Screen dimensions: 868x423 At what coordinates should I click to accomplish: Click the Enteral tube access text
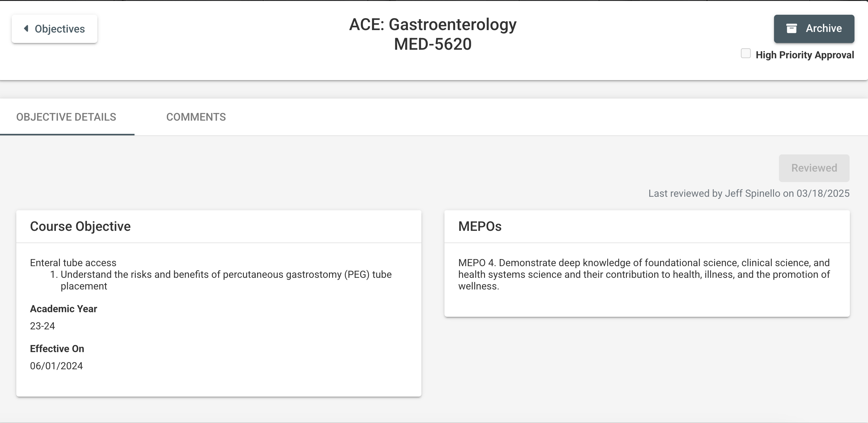coord(73,263)
